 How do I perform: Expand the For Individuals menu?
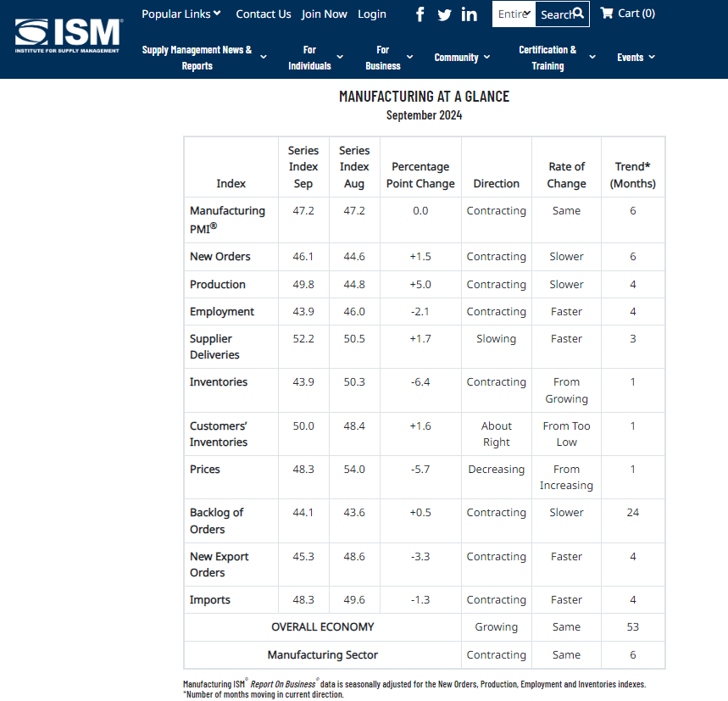point(315,58)
